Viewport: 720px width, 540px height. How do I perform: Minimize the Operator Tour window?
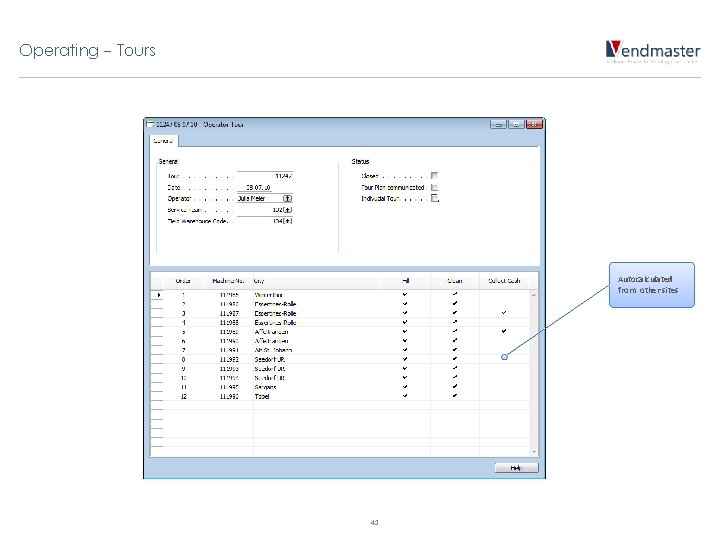[x=498, y=124]
